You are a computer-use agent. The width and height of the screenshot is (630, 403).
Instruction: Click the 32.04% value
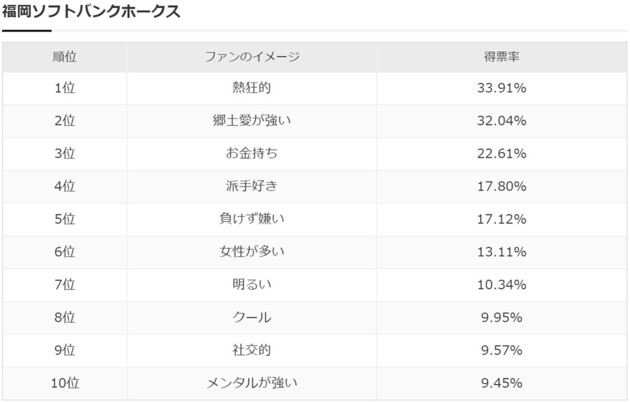[x=501, y=121]
